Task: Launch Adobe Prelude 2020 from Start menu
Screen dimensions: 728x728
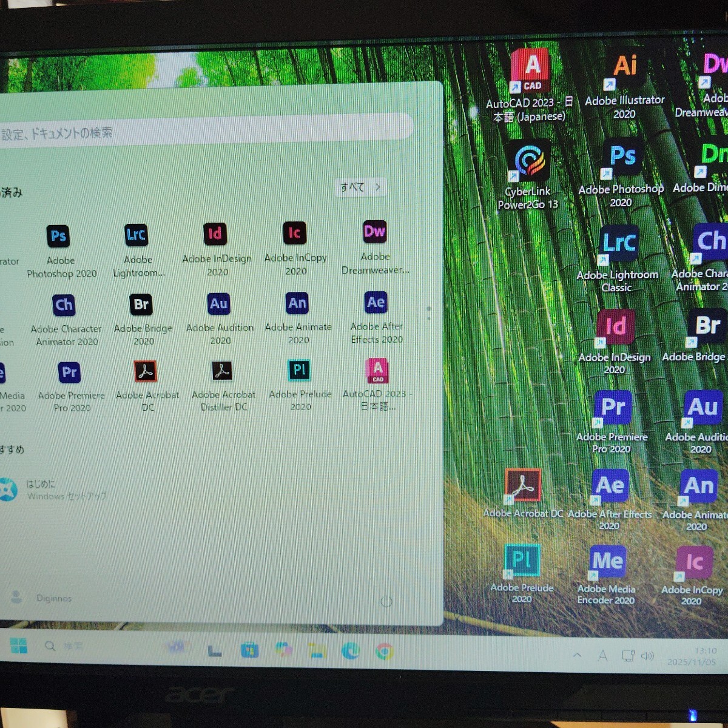Action: click(300, 385)
